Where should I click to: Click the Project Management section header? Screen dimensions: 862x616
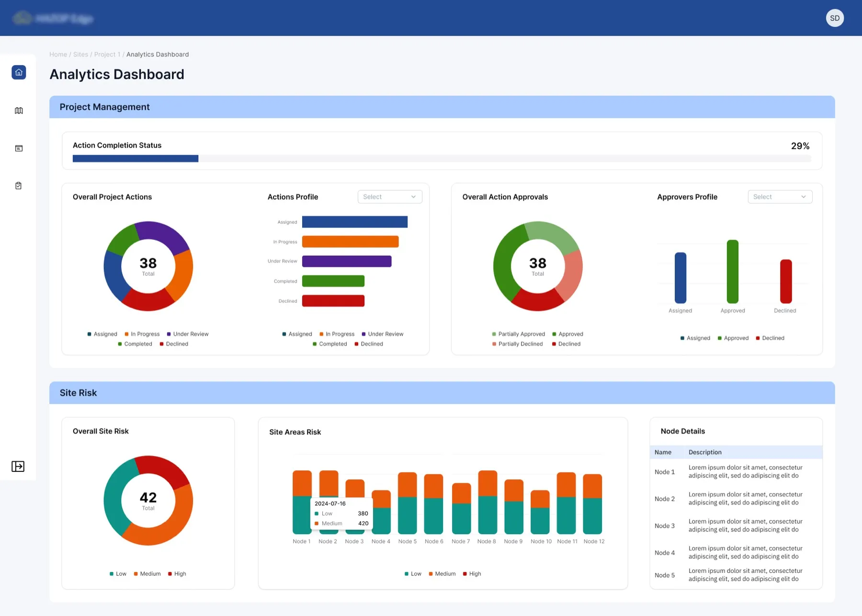point(442,107)
